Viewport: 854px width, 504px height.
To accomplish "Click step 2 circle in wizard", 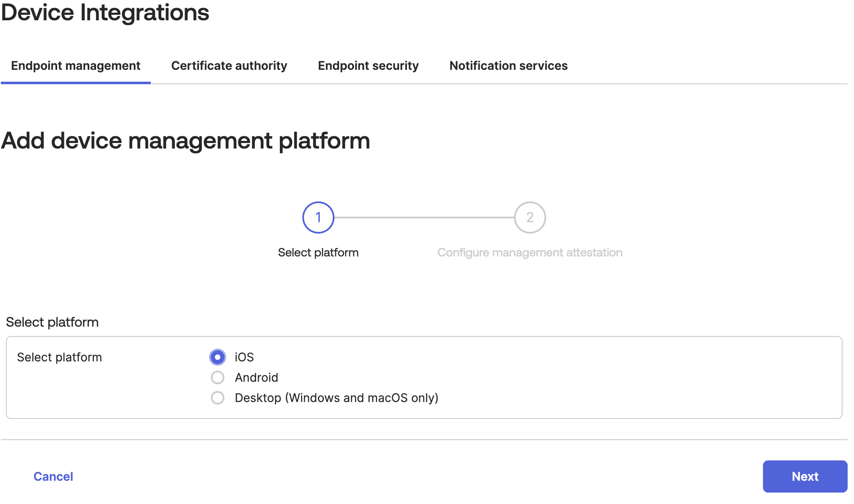I will coord(530,218).
